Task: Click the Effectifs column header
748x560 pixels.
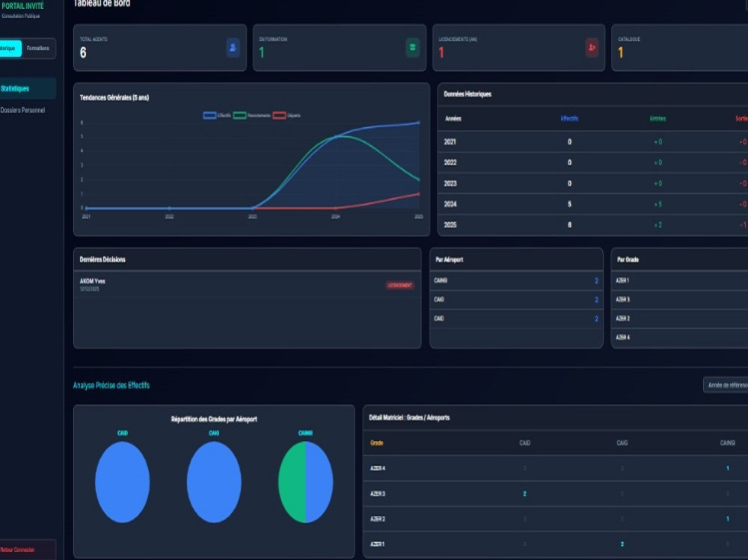Action: 569,119
